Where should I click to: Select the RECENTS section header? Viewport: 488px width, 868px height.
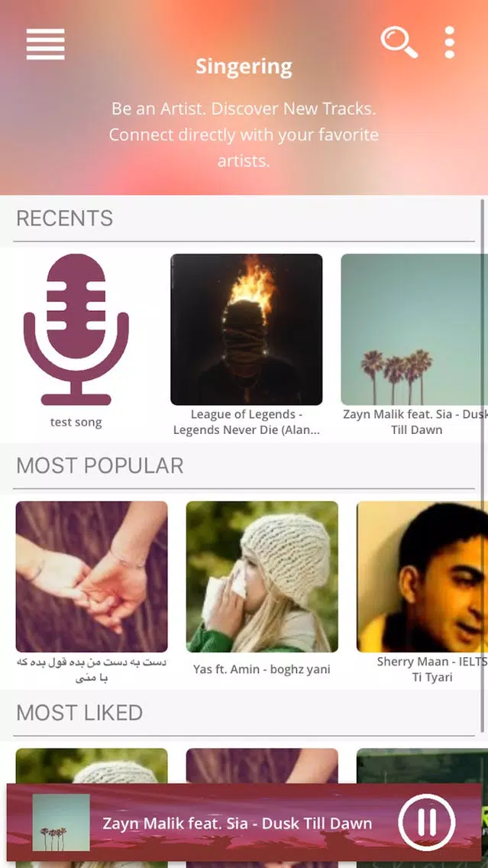click(65, 218)
